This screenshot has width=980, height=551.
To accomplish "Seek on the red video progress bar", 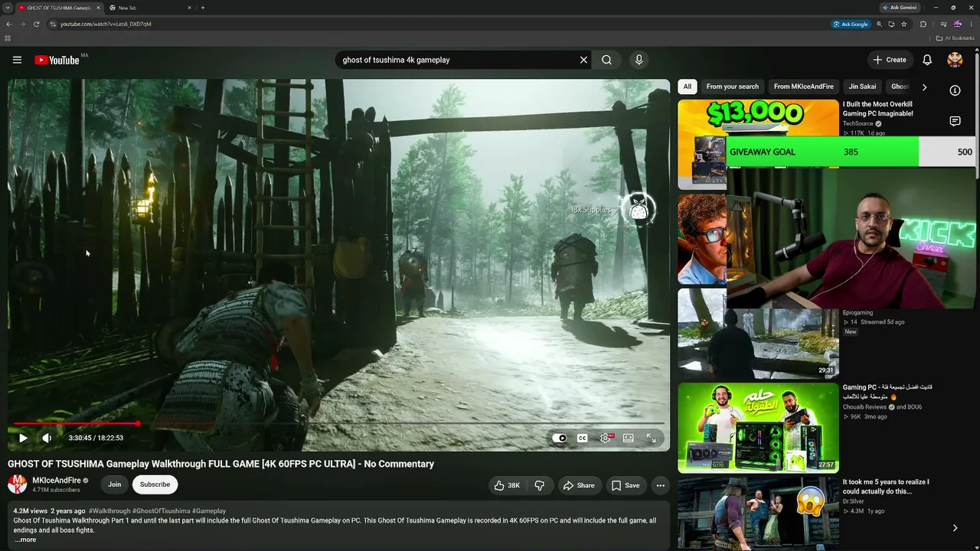I will coord(339,423).
